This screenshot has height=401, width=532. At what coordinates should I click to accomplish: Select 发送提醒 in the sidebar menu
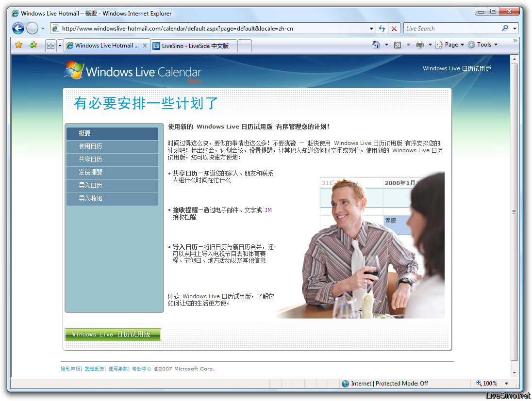pos(112,173)
